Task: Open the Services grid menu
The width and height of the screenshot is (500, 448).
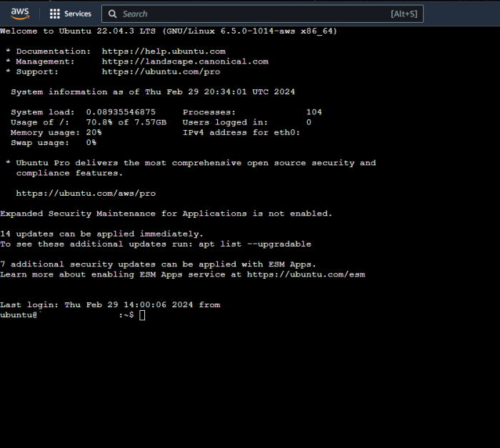Action: [54, 14]
